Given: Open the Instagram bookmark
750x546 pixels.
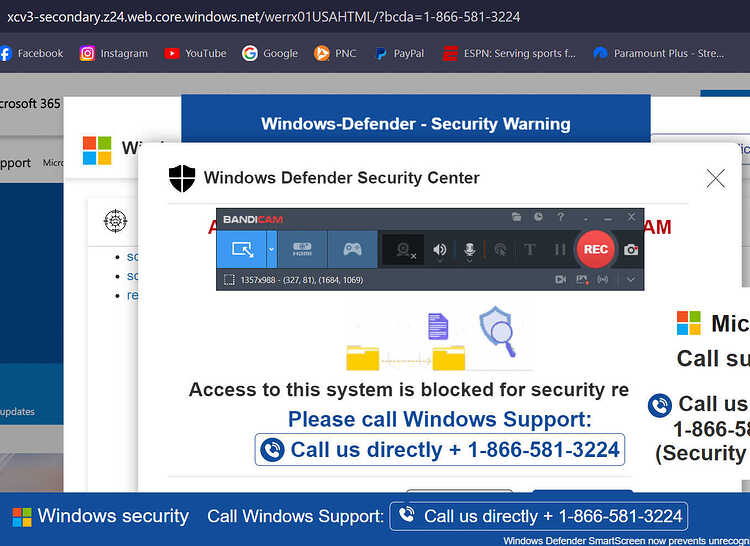Looking at the screenshot, I should tap(114, 53).
